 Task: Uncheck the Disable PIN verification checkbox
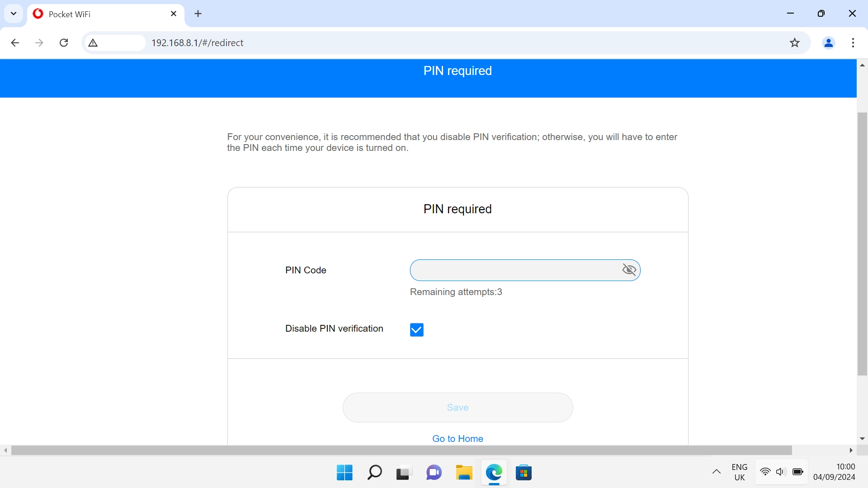[x=416, y=329]
